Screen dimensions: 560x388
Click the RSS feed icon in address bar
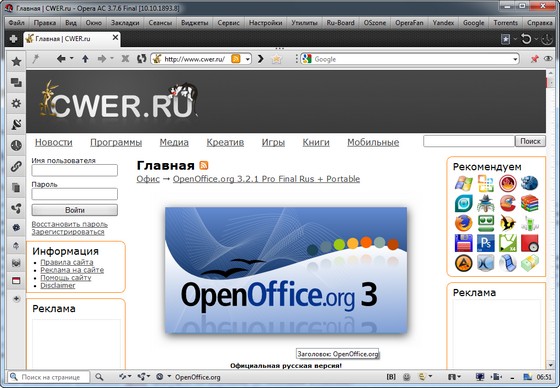tap(236, 59)
